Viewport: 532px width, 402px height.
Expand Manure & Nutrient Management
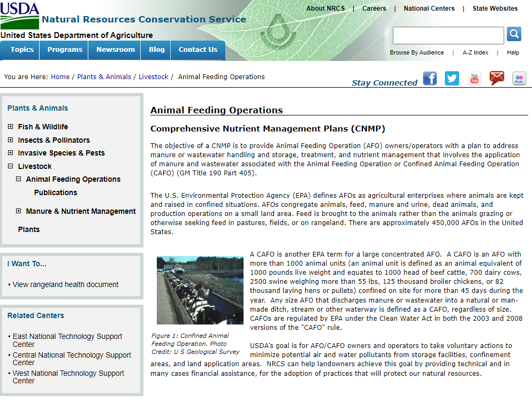click(19, 211)
